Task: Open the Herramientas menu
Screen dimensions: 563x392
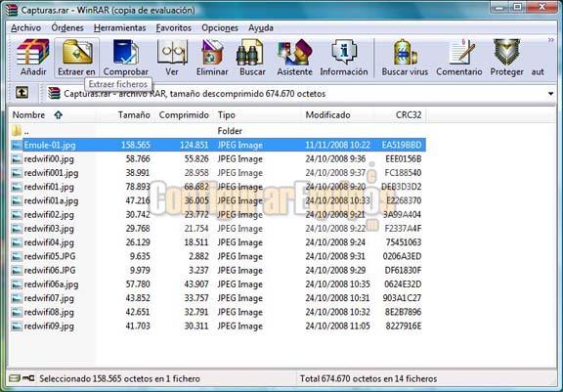Action: click(119, 28)
